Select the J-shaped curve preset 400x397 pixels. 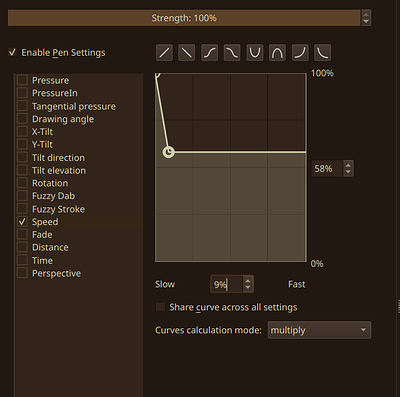click(300, 53)
